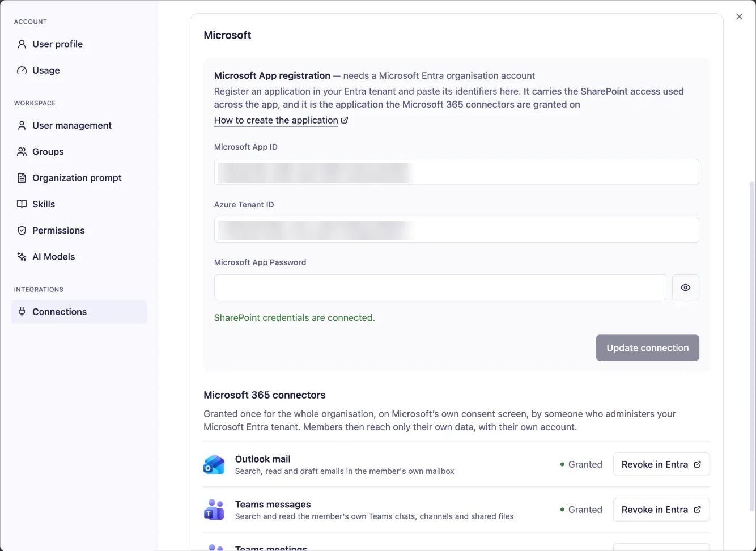Open the Skills page
This screenshot has height=551, width=756.
pos(79,204)
